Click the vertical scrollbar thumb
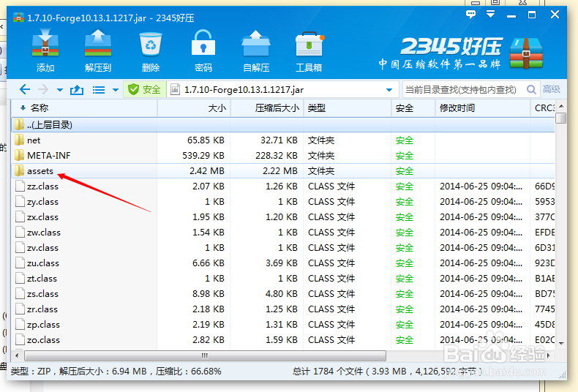Image resolution: width=578 pixels, height=392 pixels. [561, 118]
